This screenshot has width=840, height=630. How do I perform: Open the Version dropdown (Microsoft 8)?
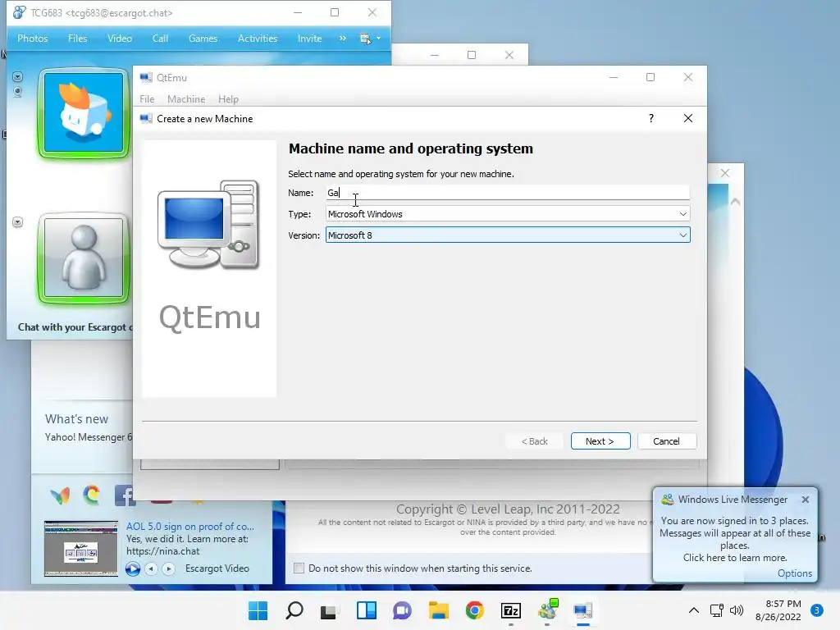[508, 235]
